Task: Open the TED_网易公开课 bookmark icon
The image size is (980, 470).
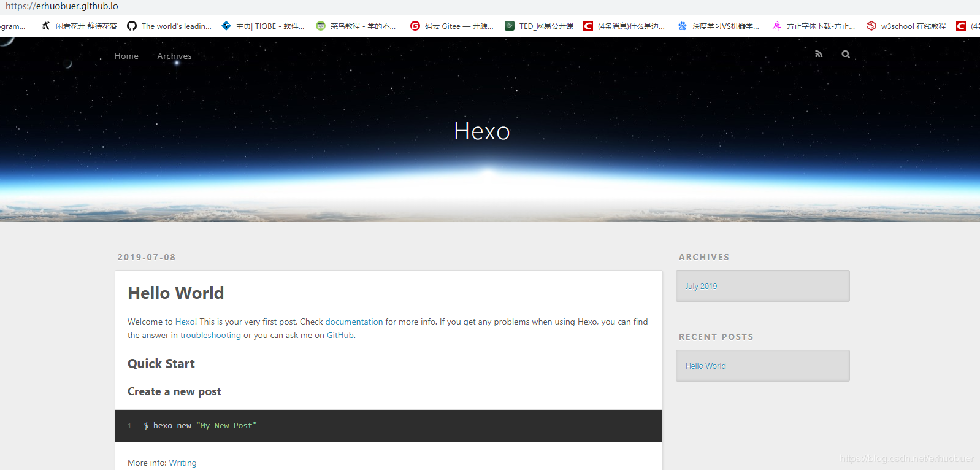Action: pyautogui.click(x=510, y=26)
